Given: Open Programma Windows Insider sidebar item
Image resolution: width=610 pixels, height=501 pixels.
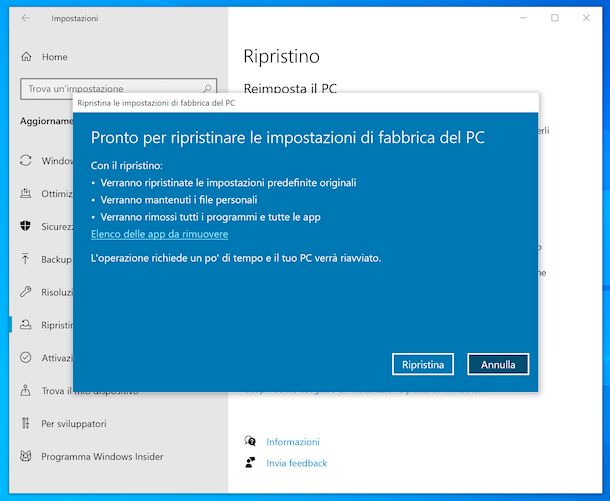Looking at the screenshot, I should 102,456.
